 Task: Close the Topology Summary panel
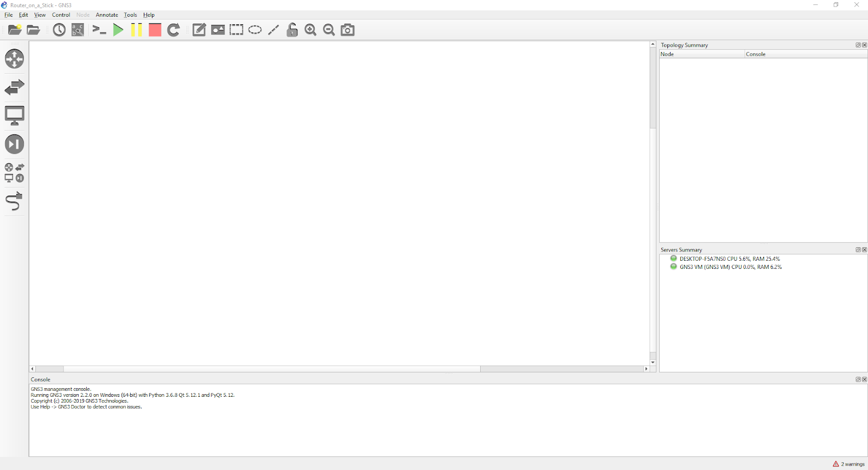pyautogui.click(x=865, y=45)
